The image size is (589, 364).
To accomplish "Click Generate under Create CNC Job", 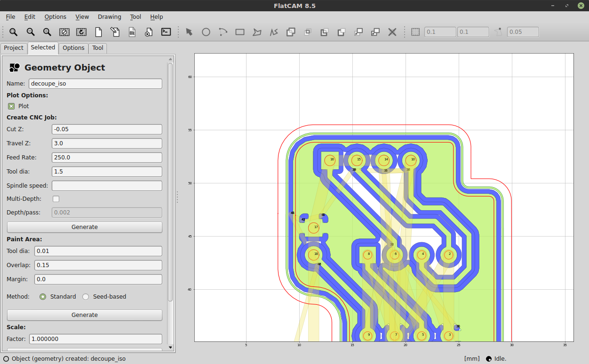I will [x=85, y=227].
